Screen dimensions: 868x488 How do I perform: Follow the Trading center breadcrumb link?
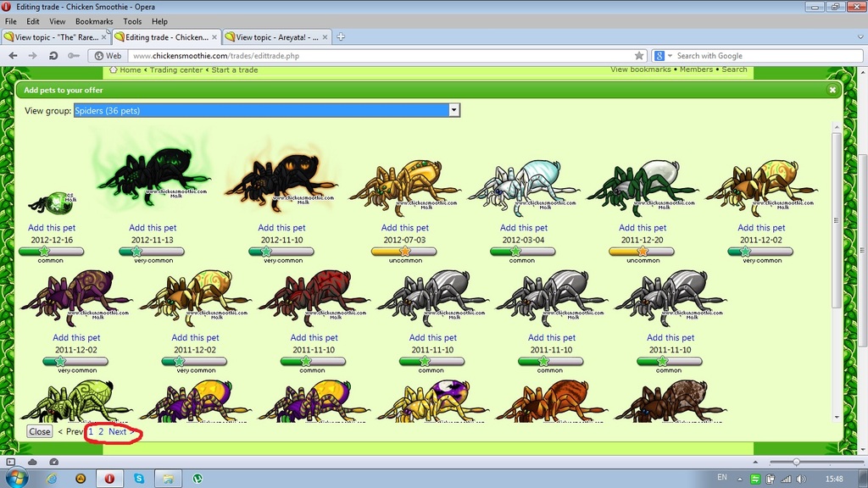click(176, 69)
